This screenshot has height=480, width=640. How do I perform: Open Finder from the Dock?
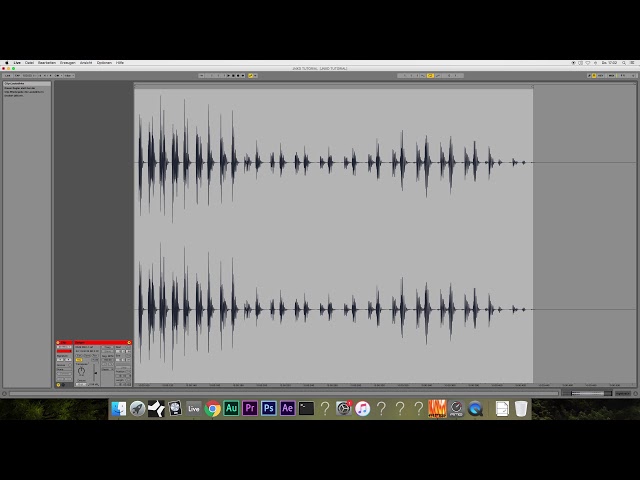pos(119,408)
